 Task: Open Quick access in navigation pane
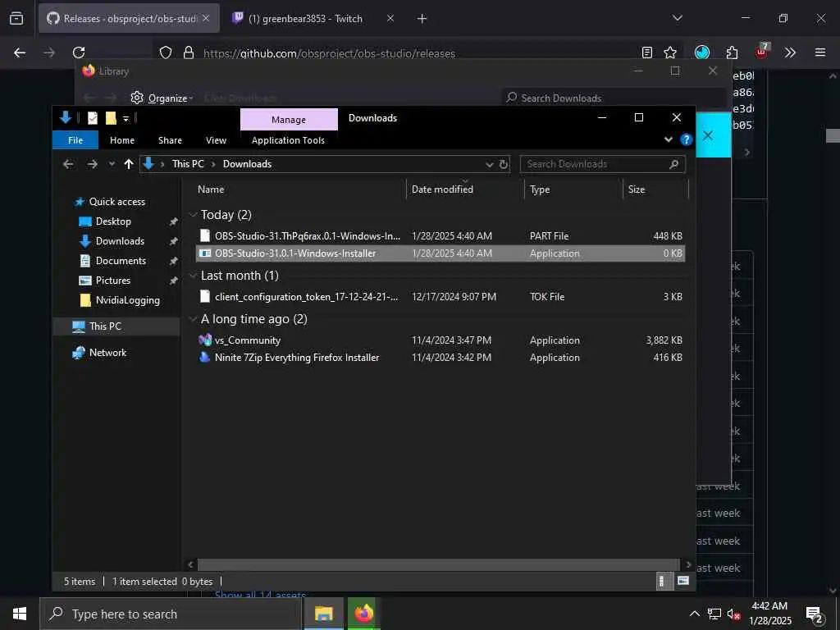coord(116,202)
